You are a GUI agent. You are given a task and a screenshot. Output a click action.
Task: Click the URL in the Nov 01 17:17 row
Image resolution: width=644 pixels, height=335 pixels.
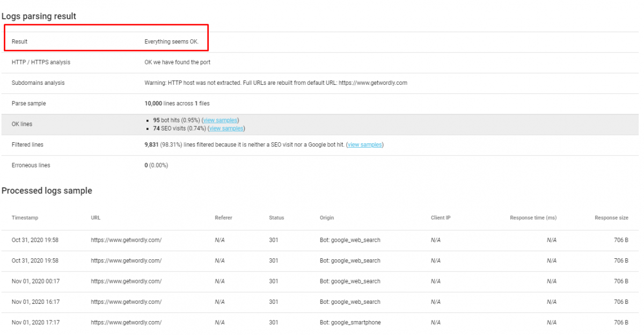[126, 323]
